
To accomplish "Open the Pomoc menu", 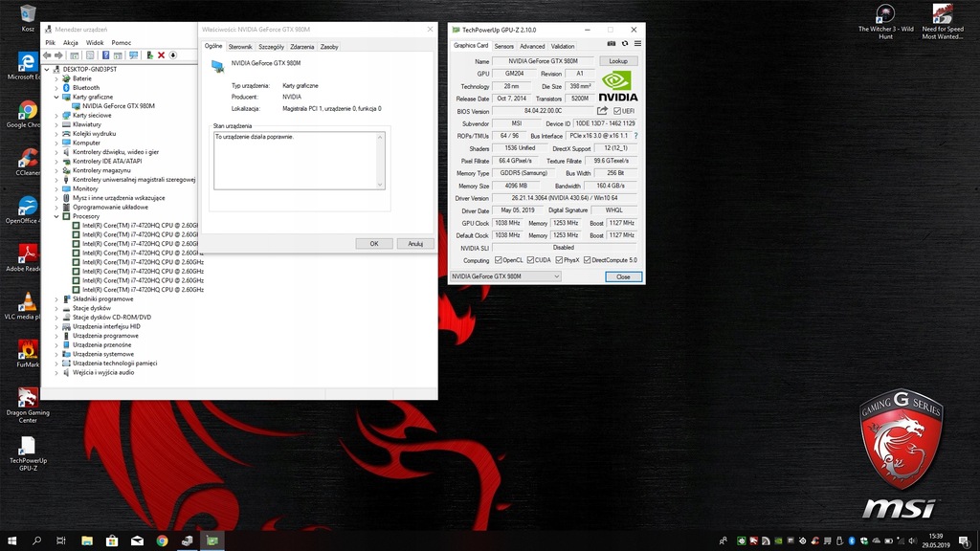I will pos(122,43).
